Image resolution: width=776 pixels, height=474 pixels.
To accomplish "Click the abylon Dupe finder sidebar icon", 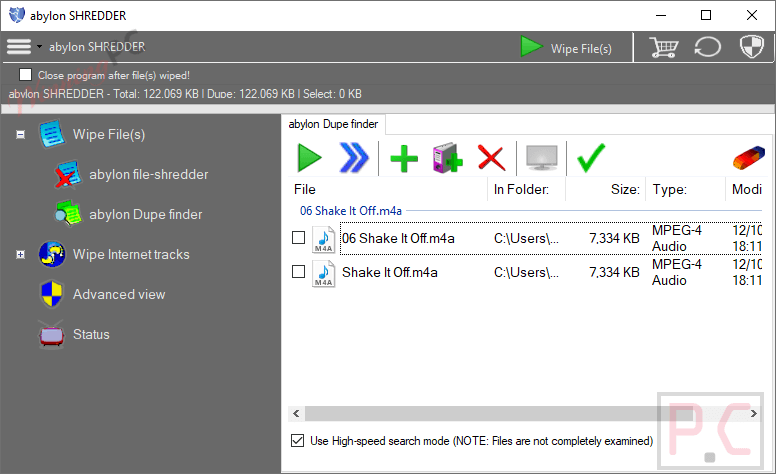I will [68, 214].
